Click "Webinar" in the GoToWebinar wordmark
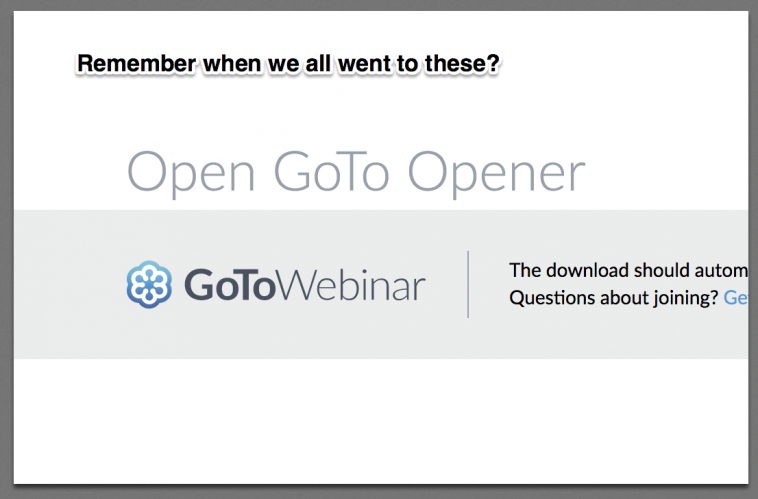Viewport: 758px width, 499px height. click(350, 285)
